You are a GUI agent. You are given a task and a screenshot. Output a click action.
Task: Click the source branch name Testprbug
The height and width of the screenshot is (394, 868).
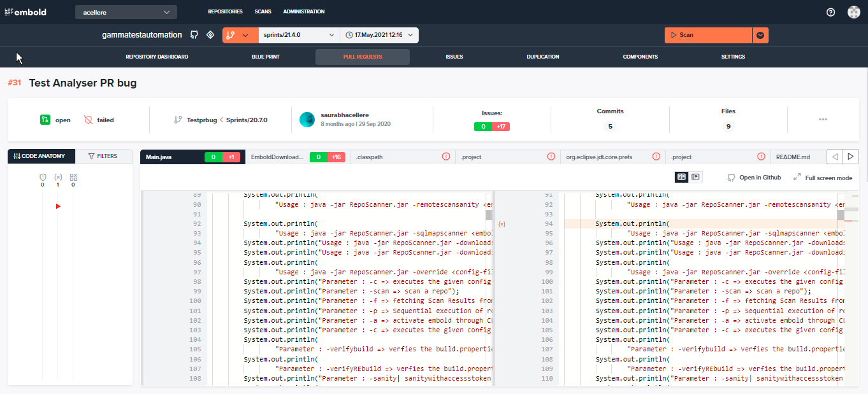pyautogui.click(x=202, y=120)
